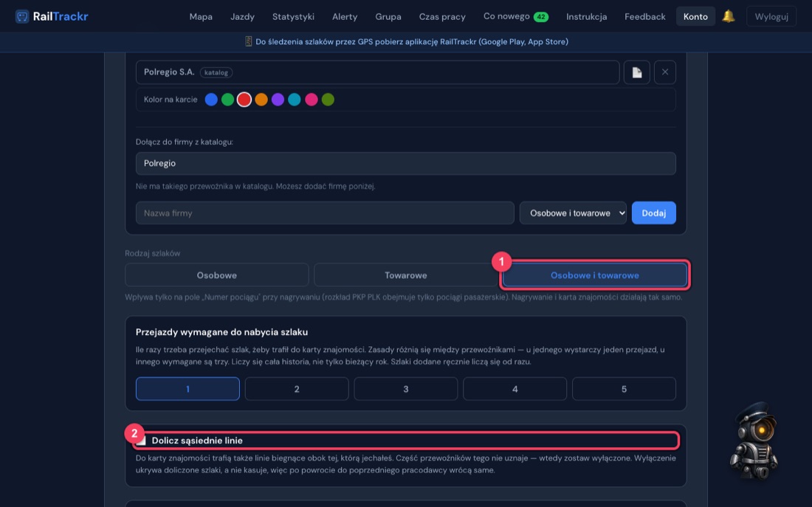Choose the orange card color swatch
The image size is (812, 507).
pos(261,100)
